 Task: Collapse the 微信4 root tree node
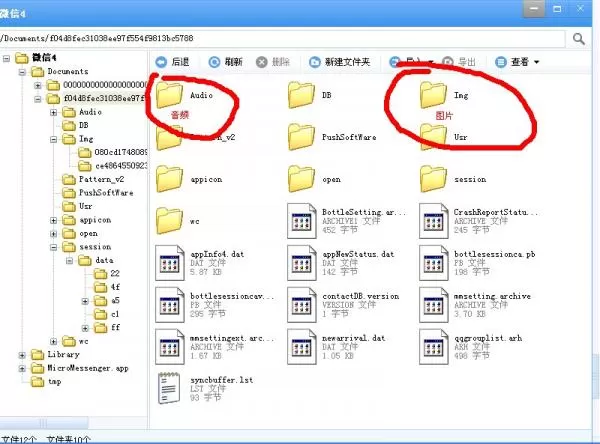7,58
